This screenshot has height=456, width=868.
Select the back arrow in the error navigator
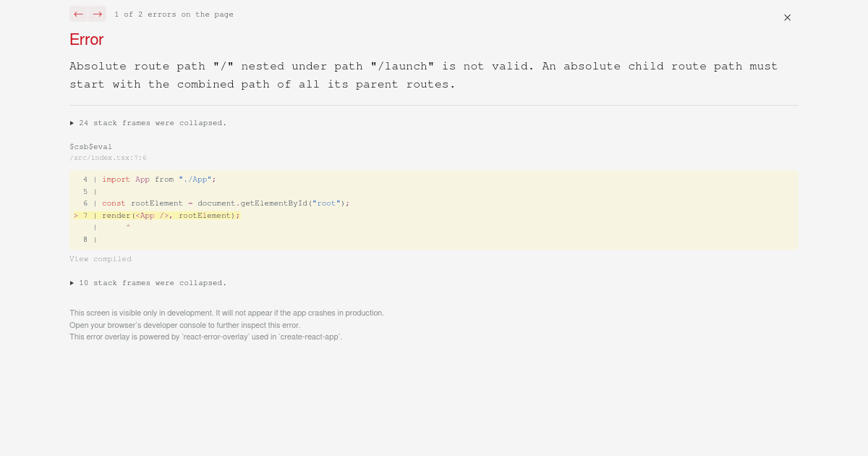pos(78,14)
